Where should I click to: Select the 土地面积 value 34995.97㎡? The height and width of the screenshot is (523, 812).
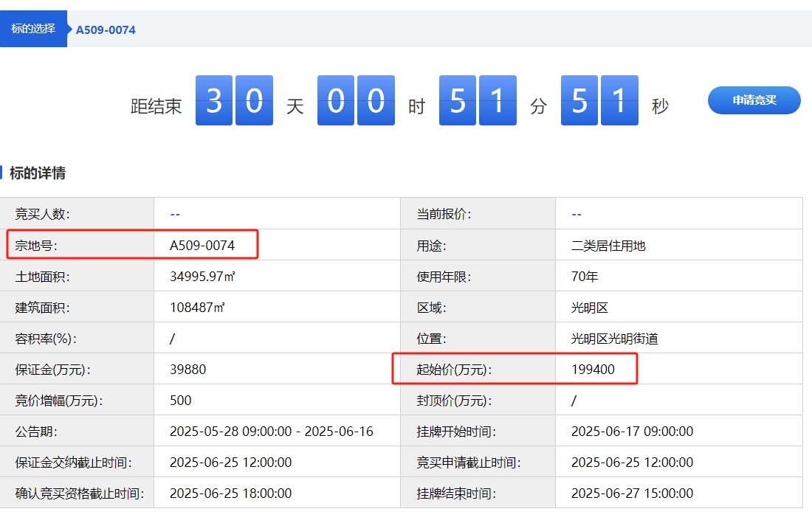coord(202,276)
